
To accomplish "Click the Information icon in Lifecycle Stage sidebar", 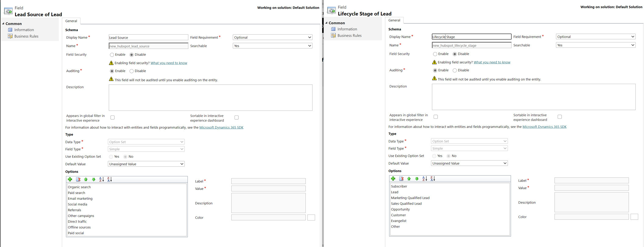I will click(x=333, y=29).
